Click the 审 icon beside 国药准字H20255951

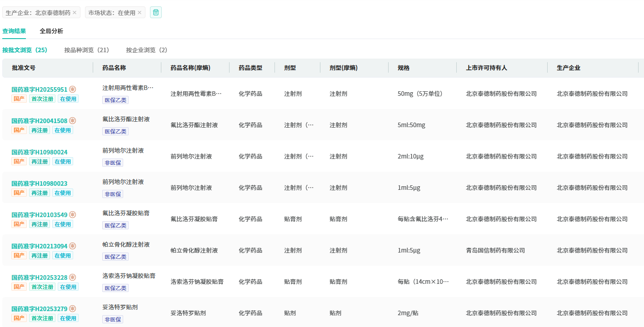tap(72, 89)
